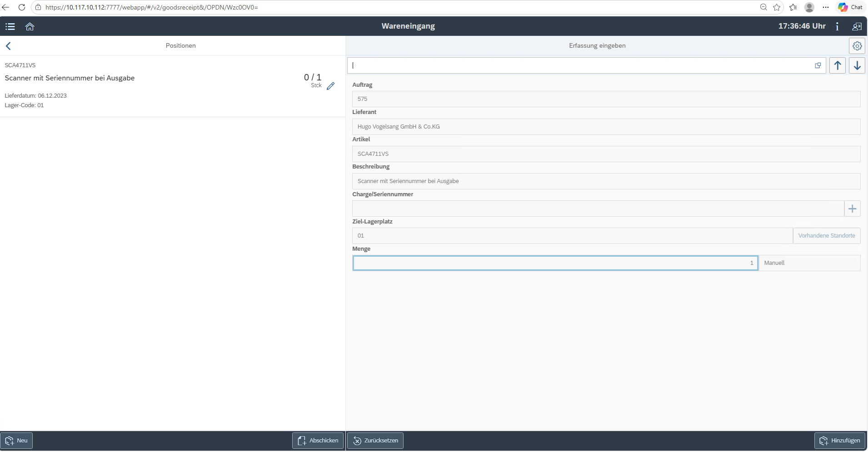The width and height of the screenshot is (868, 452).
Task: Click Lieferdatum: 06.12.2023 text
Action: pos(36,96)
